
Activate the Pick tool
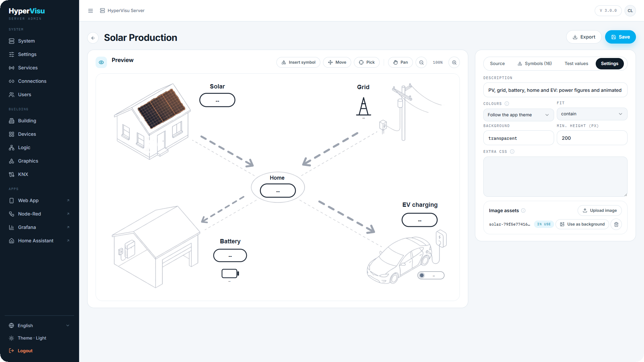point(367,62)
